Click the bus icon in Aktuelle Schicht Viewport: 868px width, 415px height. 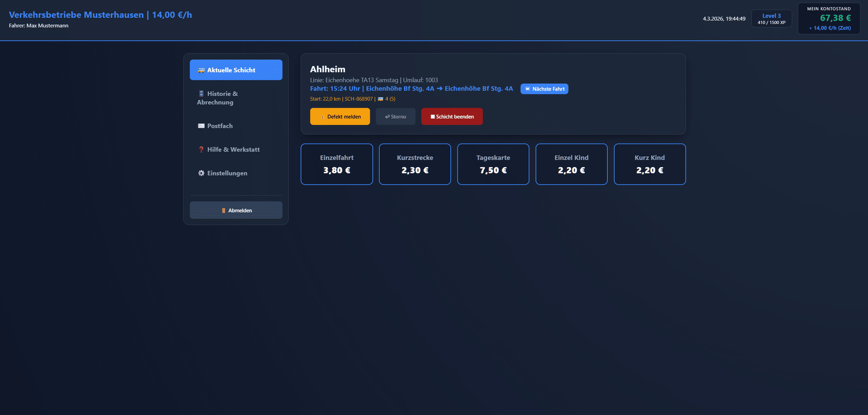click(x=201, y=70)
